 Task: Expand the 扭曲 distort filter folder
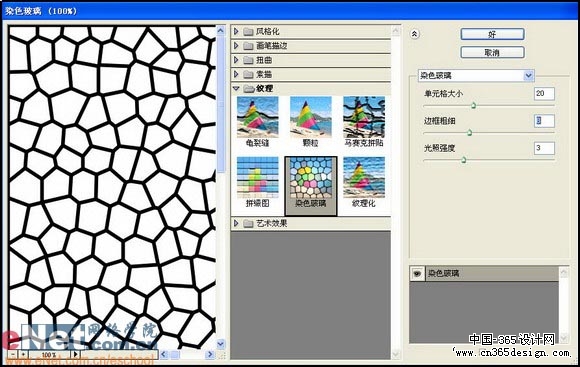[x=236, y=60]
